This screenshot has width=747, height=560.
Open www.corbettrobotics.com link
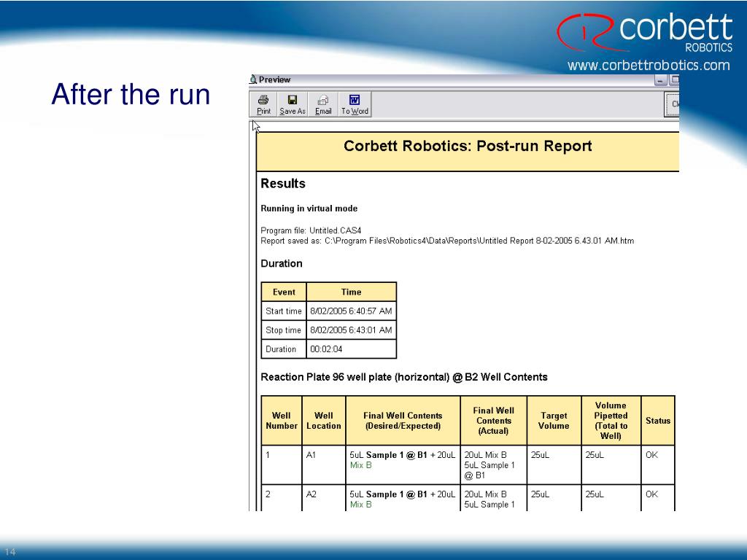(649, 65)
